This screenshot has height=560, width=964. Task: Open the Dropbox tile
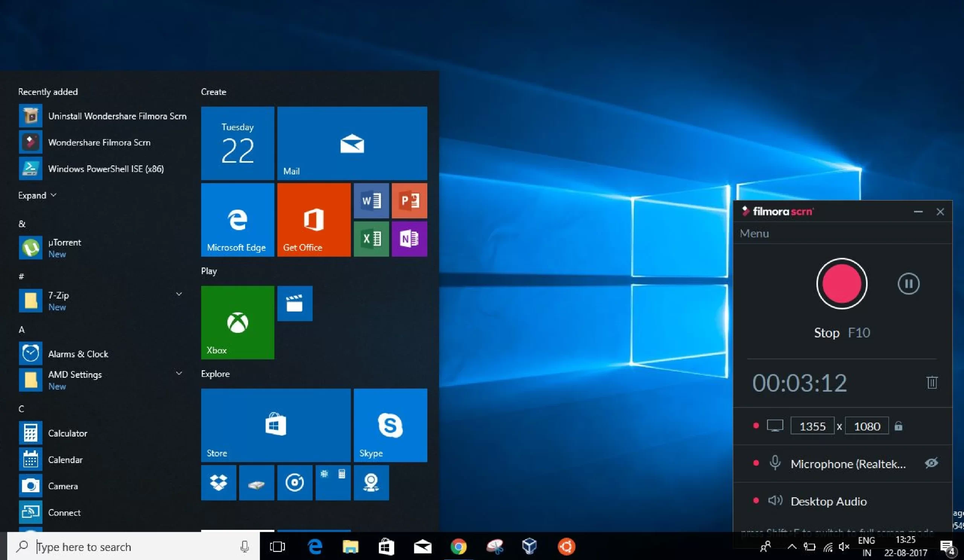(x=218, y=483)
